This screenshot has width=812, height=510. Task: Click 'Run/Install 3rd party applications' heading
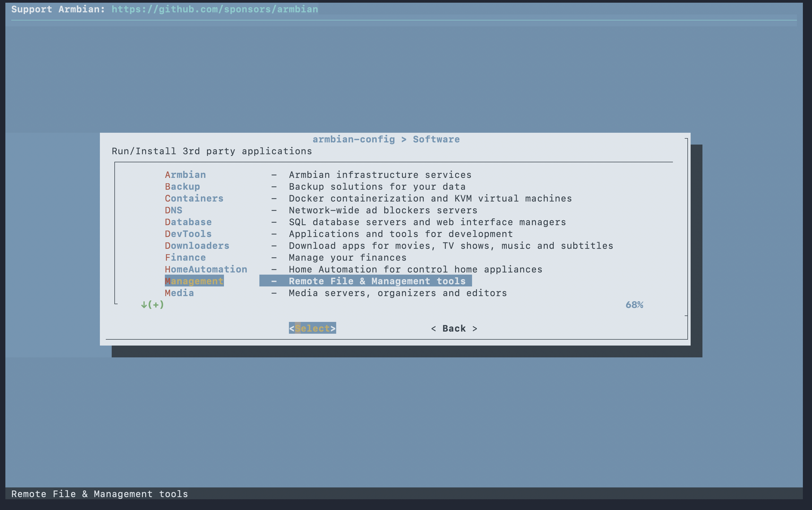click(212, 151)
